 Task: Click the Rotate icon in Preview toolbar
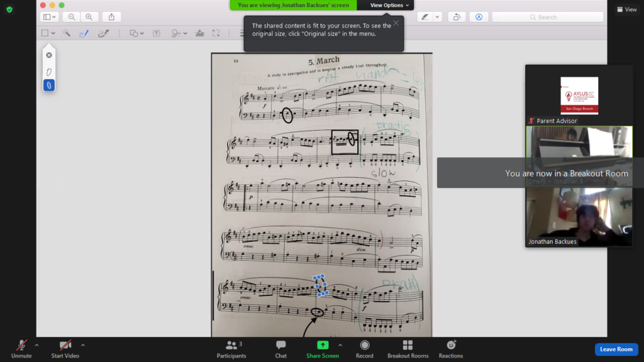(457, 17)
